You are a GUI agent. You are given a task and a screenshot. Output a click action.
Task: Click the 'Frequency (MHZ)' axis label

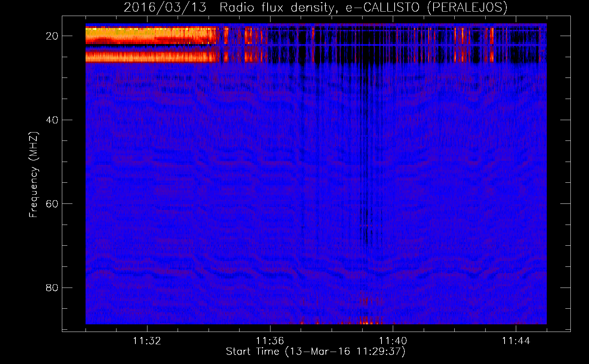(33, 175)
